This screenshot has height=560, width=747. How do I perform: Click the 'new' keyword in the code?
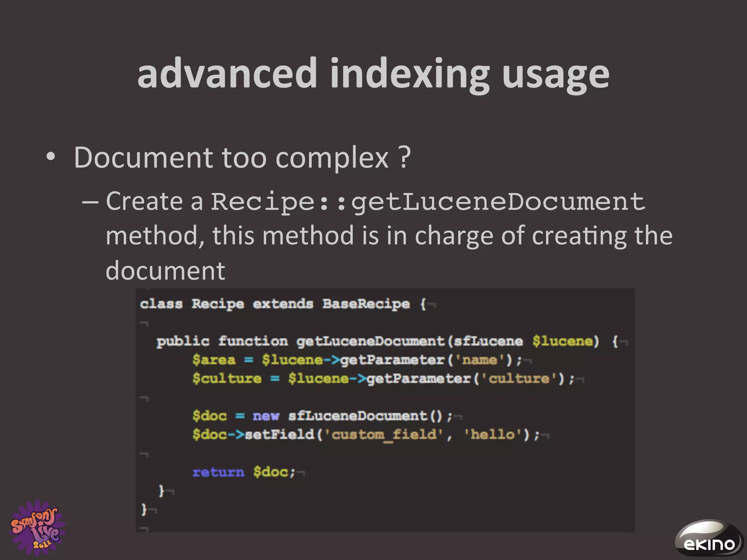tap(266, 416)
